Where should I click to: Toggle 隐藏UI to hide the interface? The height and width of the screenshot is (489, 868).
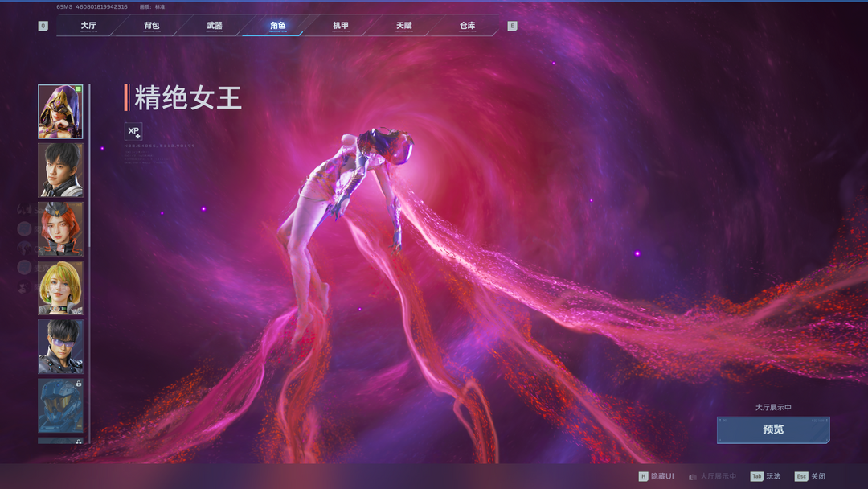[x=662, y=476]
